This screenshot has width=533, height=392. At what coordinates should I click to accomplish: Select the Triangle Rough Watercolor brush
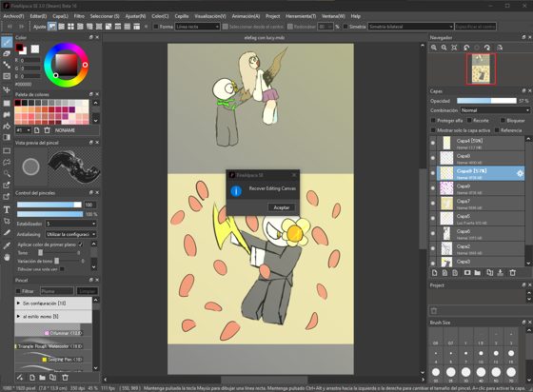click(53, 344)
